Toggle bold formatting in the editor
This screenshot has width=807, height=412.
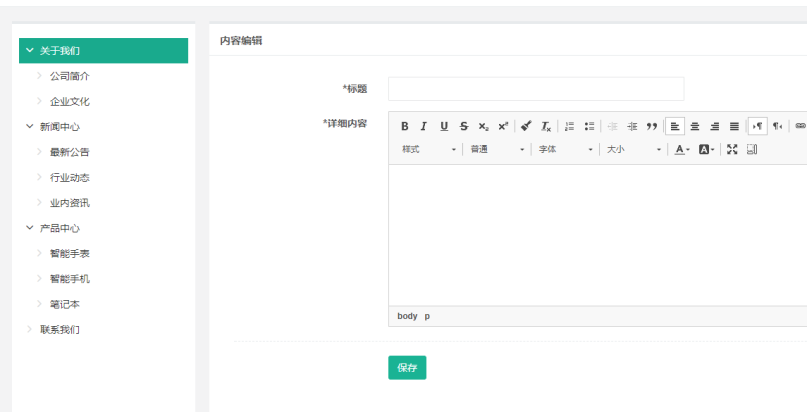coord(405,126)
